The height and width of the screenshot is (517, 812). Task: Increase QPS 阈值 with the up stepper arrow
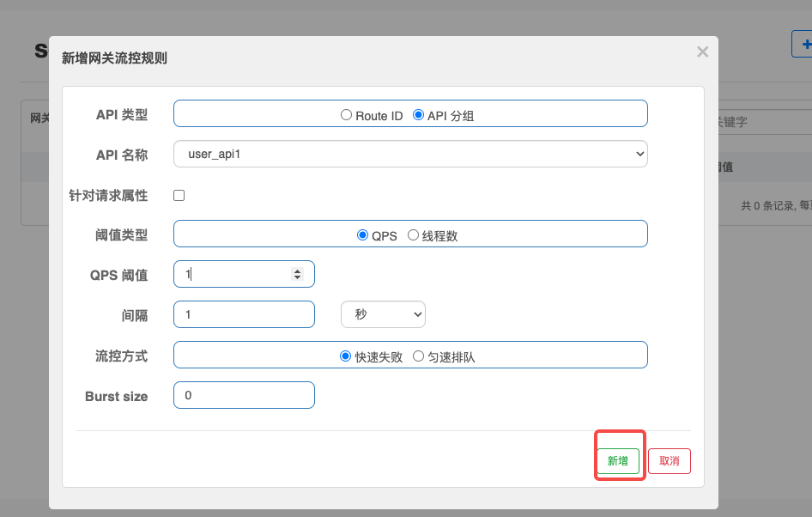tap(297, 271)
